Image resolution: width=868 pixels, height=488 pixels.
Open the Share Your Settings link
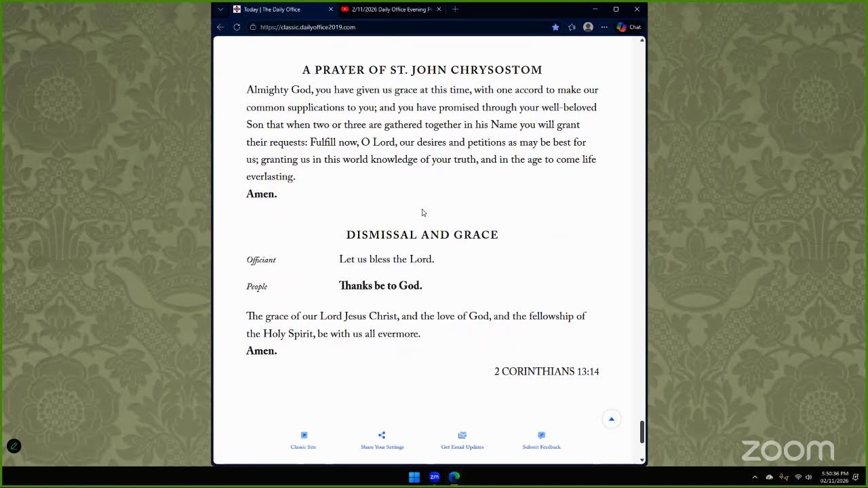click(x=382, y=447)
